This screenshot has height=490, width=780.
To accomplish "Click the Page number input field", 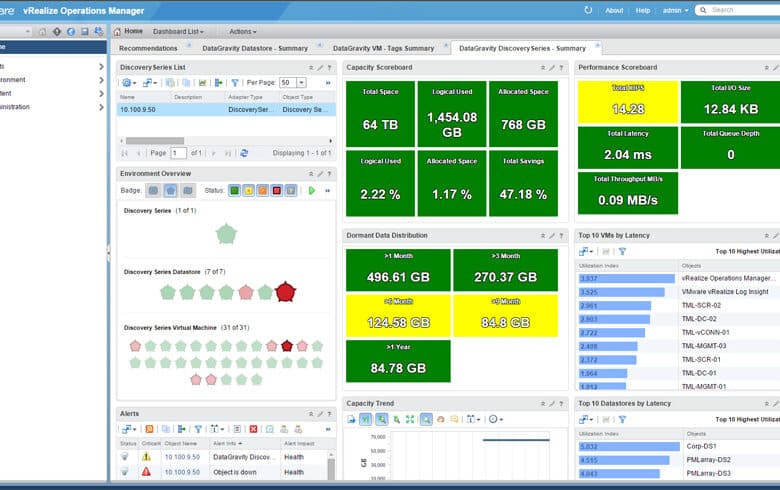I will pos(179,153).
